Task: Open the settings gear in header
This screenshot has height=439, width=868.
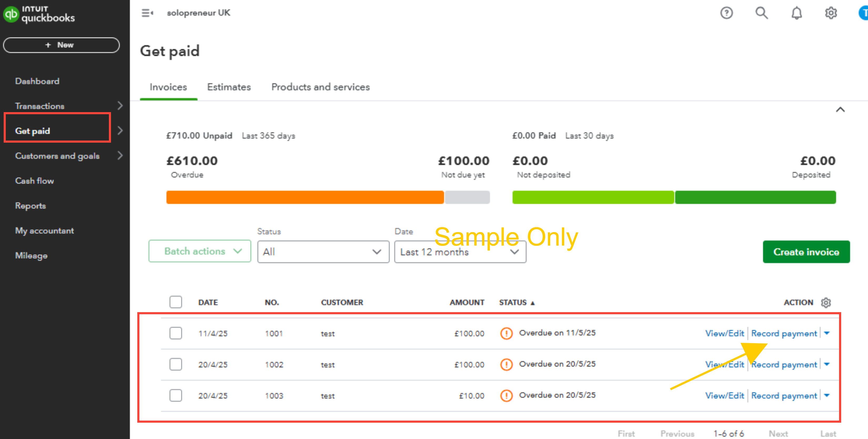Action: (831, 13)
